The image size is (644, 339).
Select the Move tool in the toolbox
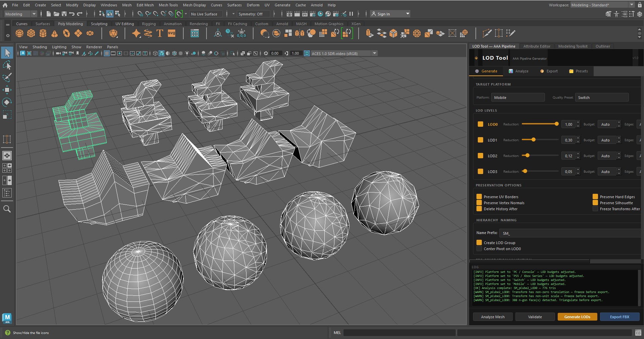(x=7, y=90)
